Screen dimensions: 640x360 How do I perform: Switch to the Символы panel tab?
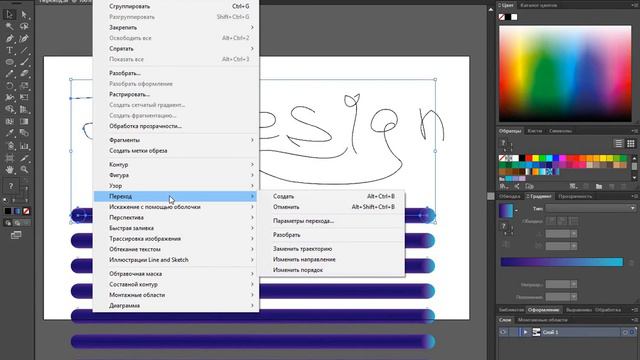[560, 131]
